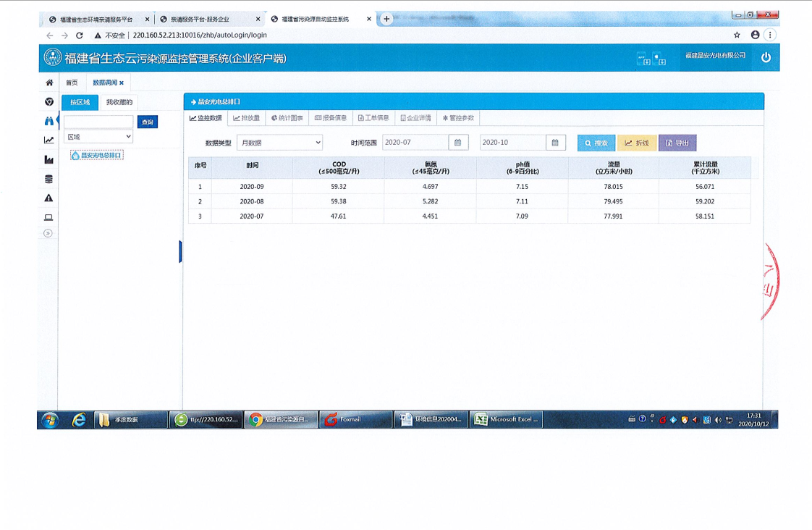812x530 pixels.
Task: Click the power logout icon in header
Action: click(766, 58)
